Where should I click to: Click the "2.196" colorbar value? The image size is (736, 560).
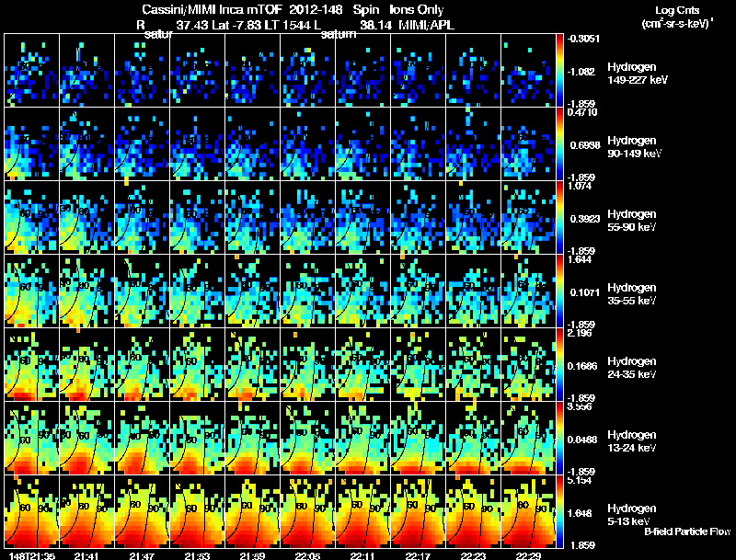pyautogui.click(x=580, y=333)
